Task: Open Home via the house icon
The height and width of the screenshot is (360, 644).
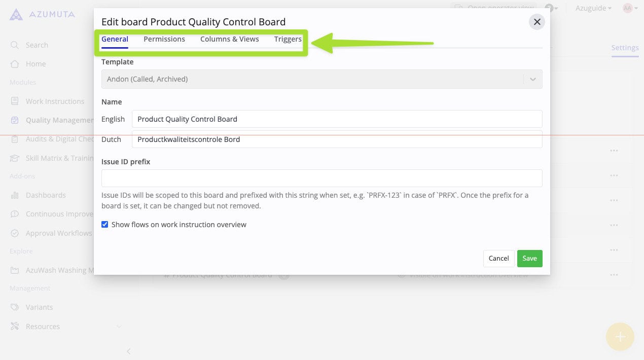Action: pyautogui.click(x=15, y=64)
